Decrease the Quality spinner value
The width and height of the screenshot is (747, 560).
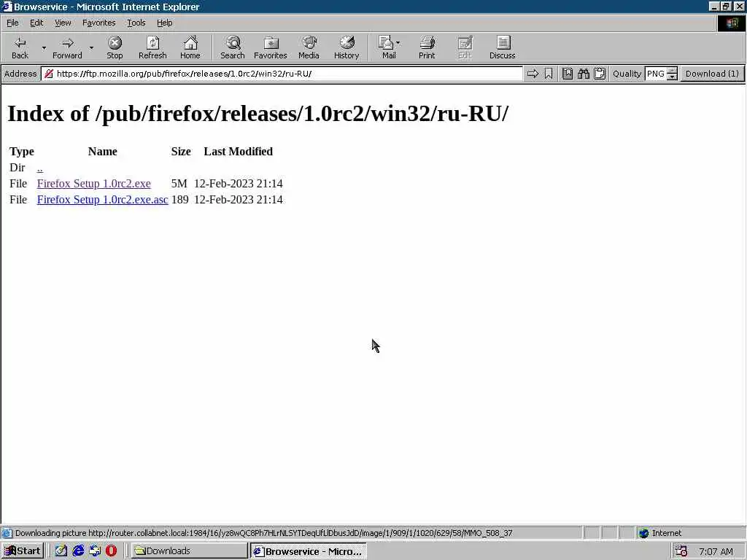click(672, 77)
